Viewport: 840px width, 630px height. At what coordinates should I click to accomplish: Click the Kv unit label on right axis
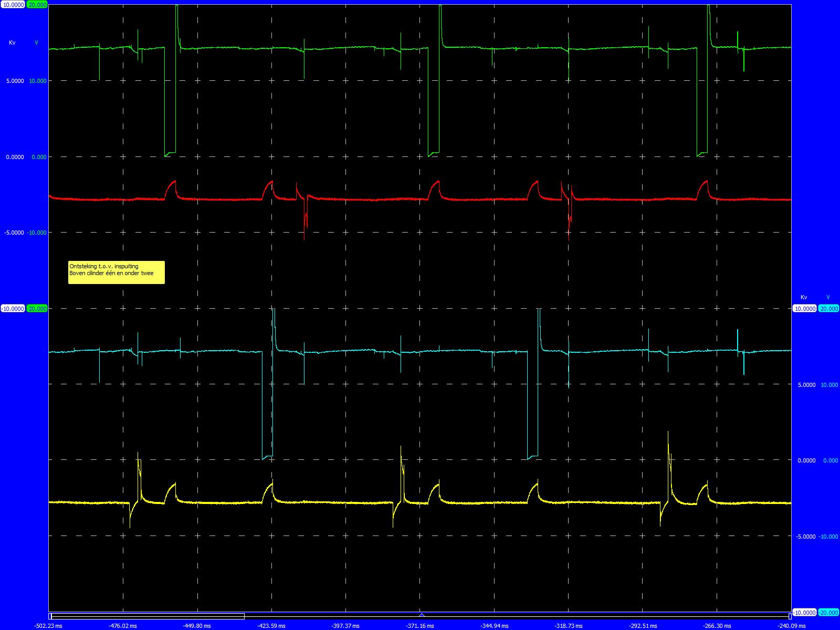pyautogui.click(x=804, y=298)
